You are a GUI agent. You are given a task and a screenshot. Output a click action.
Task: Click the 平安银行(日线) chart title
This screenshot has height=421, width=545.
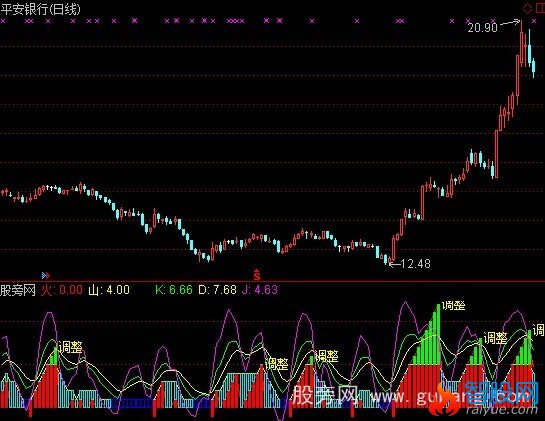40,9
